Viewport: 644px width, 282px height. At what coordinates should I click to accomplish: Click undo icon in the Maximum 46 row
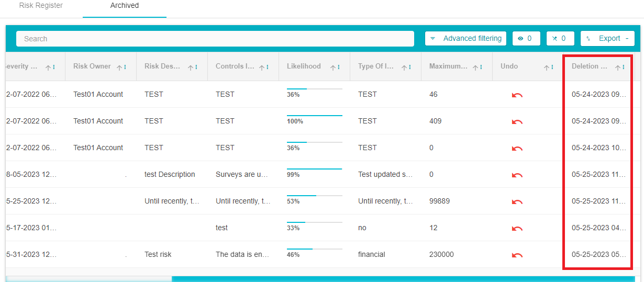(x=517, y=95)
